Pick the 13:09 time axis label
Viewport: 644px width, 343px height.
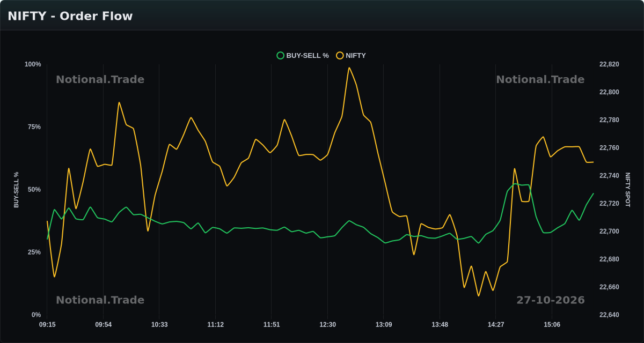(x=384, y=325)
